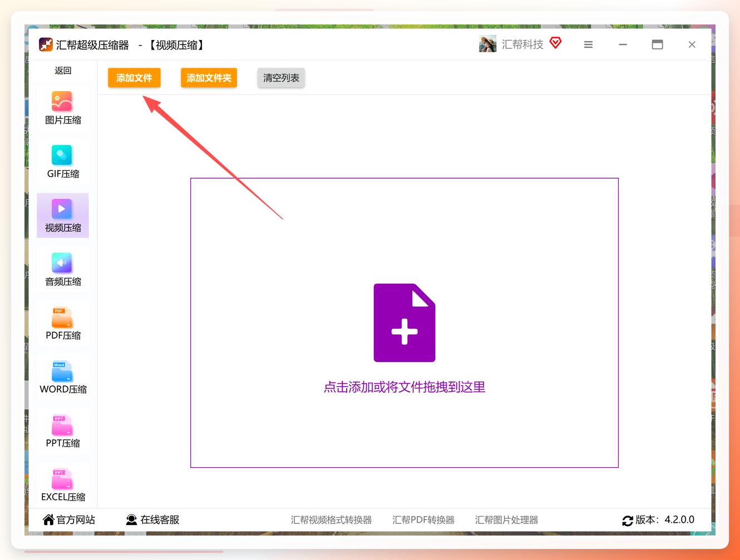This screenshot has width=740, height=560.
Task: Open the WORD压缩 tool
Action: pos(62,378)
